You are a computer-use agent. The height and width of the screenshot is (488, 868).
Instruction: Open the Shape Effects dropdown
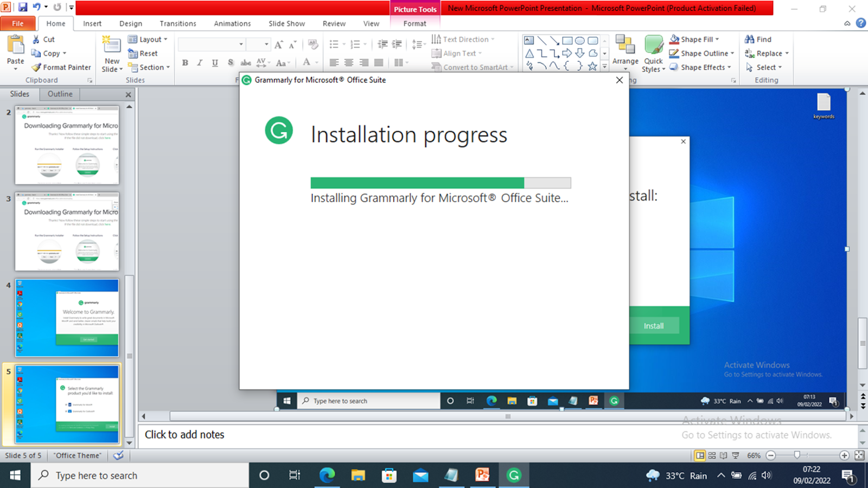point(700,67)
